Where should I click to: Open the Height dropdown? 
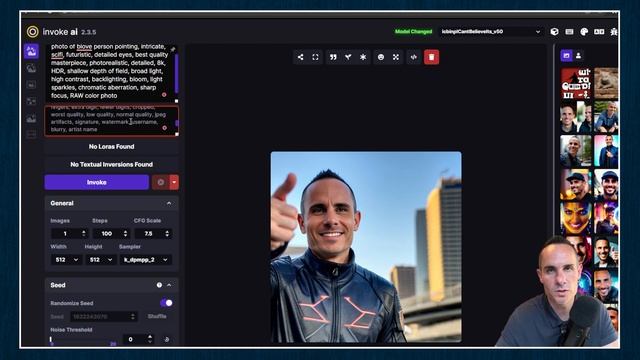point(100,260)
